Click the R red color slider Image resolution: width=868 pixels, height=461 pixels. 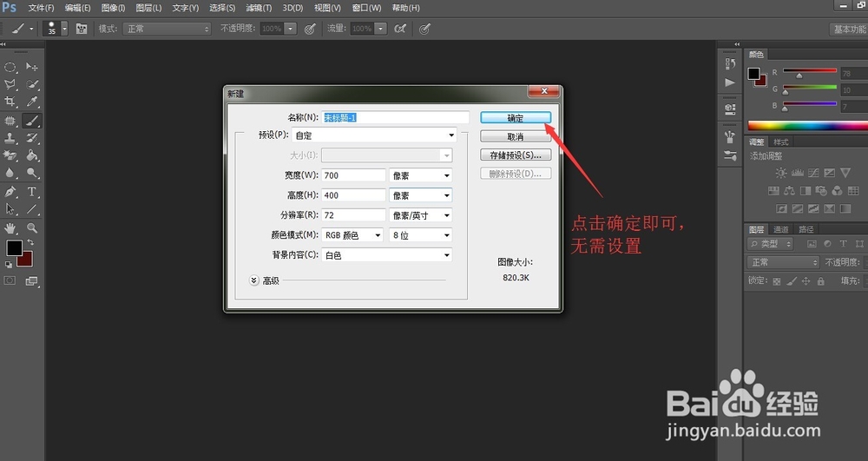[809, 71]
